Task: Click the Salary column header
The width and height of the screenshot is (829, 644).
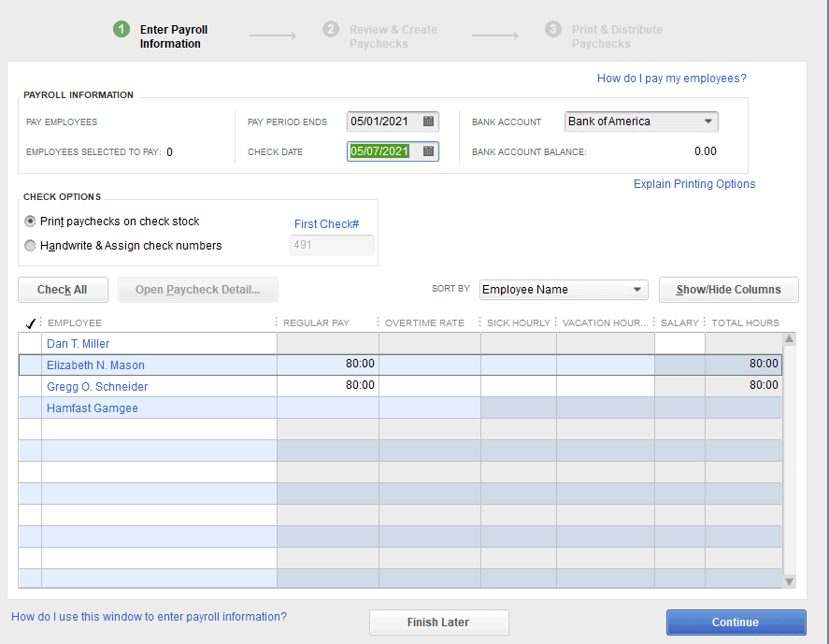Action: (679, 323)
